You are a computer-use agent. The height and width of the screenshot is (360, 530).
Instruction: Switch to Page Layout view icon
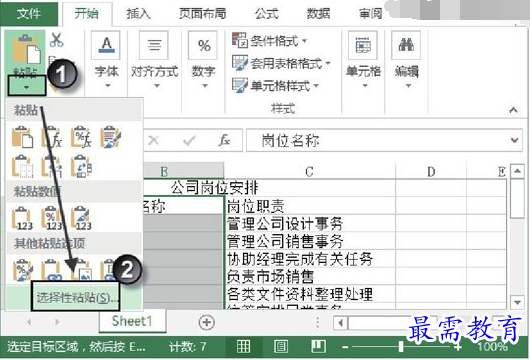coord(281,346)
